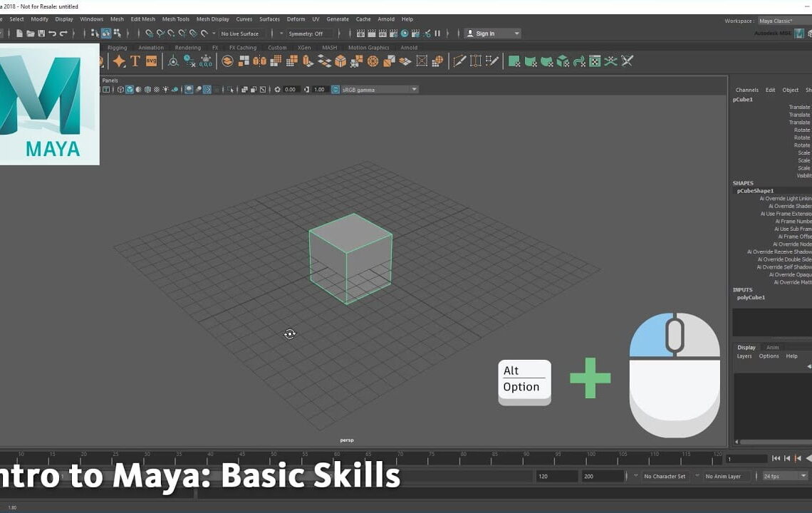Click the Save Scene icon
Image resolution: width=812 pixels, height=513 pixels.
[x=41, y=32]
